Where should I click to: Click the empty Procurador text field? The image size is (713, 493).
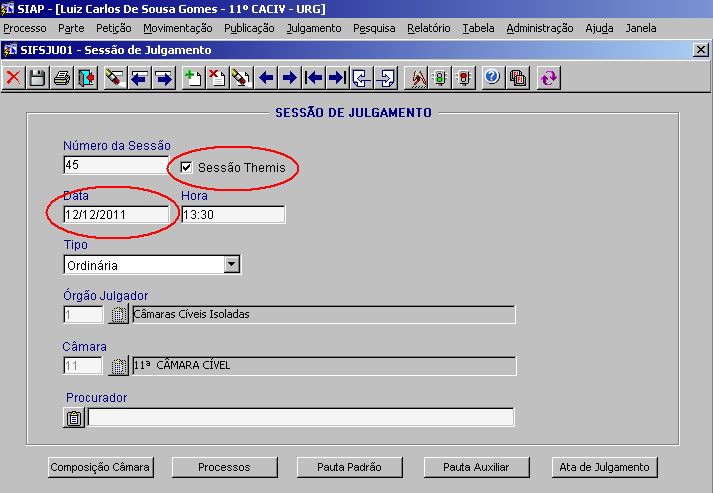point(301,417)
